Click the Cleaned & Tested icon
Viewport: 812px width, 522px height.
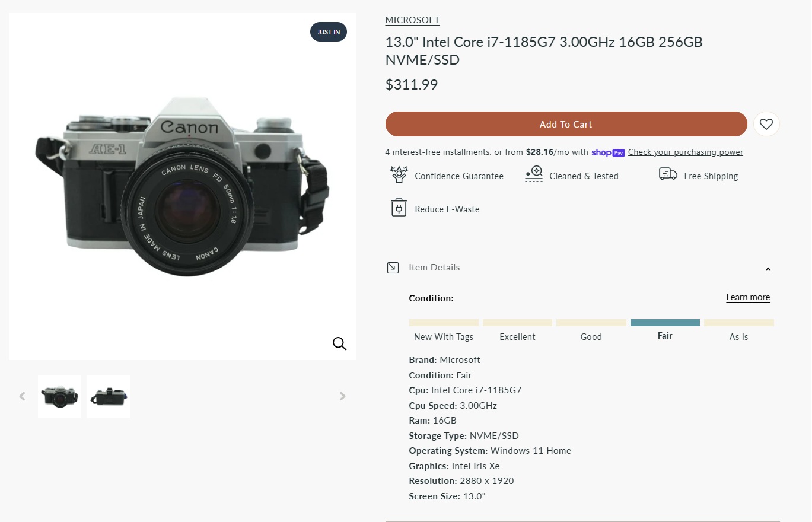(534, 175)
